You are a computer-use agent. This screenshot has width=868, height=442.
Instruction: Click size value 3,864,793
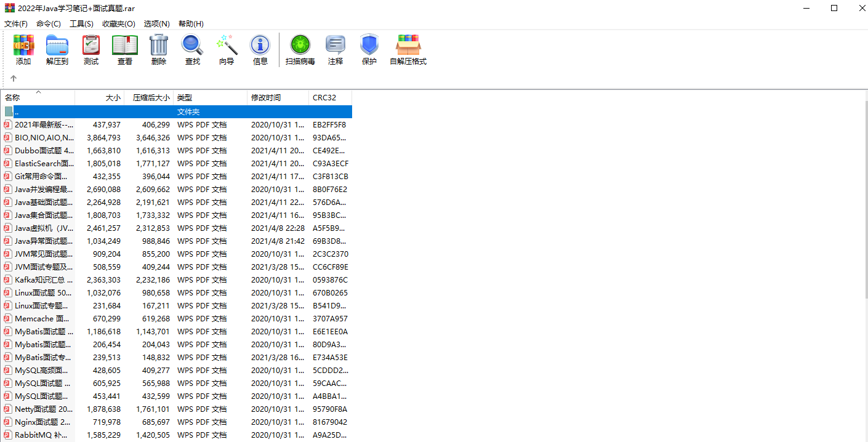pyautogui.click(x=103, y=137)
